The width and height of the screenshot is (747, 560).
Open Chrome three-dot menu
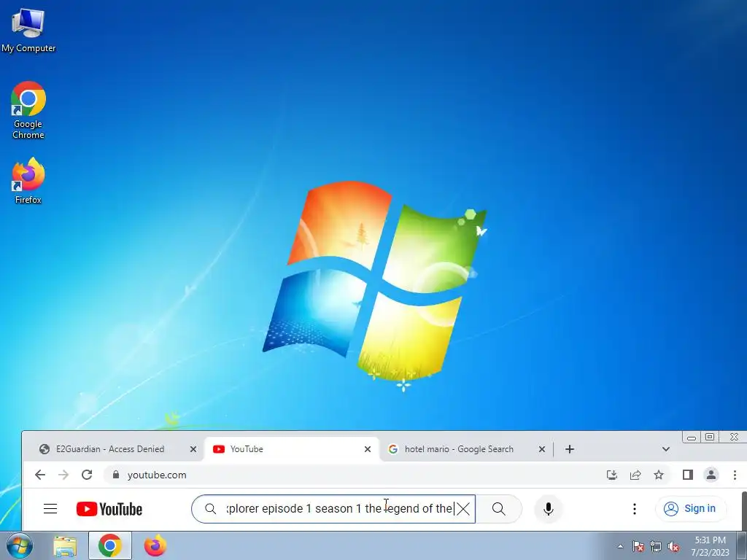coord(735,475)
